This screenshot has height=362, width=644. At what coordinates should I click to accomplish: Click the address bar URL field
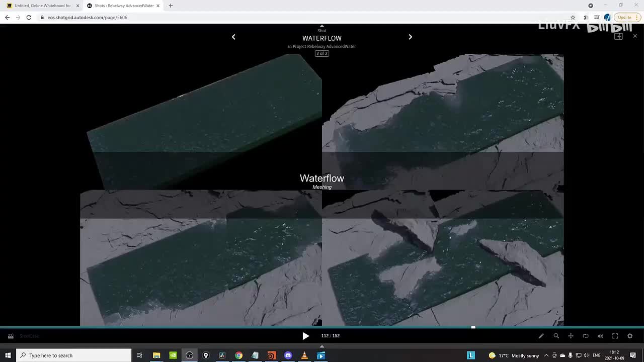point(307,18)
